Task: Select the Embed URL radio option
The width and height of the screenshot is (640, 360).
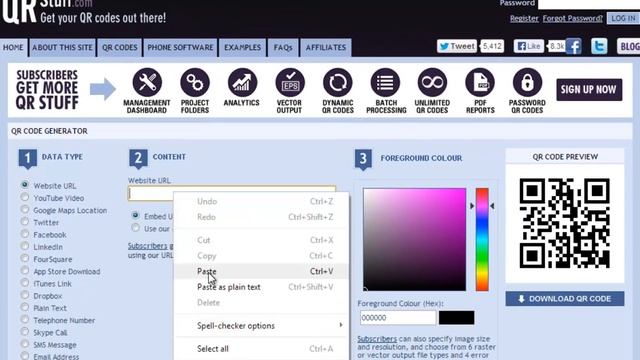Action: pos(136,215)
